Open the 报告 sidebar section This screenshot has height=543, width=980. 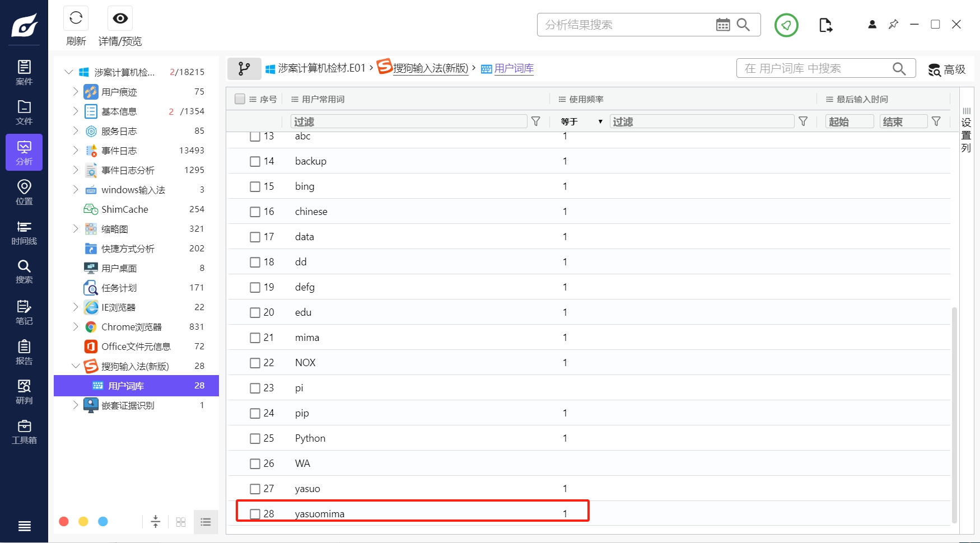pyautogui.click(x=24, y=352)
